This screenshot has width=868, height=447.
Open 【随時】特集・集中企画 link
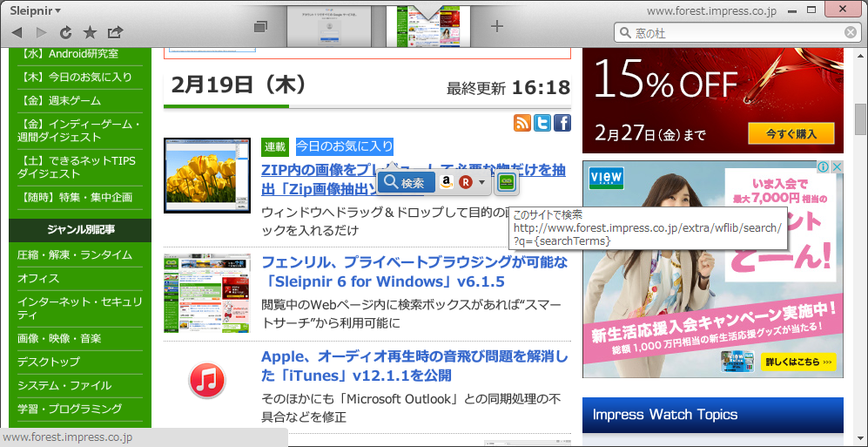75,197
